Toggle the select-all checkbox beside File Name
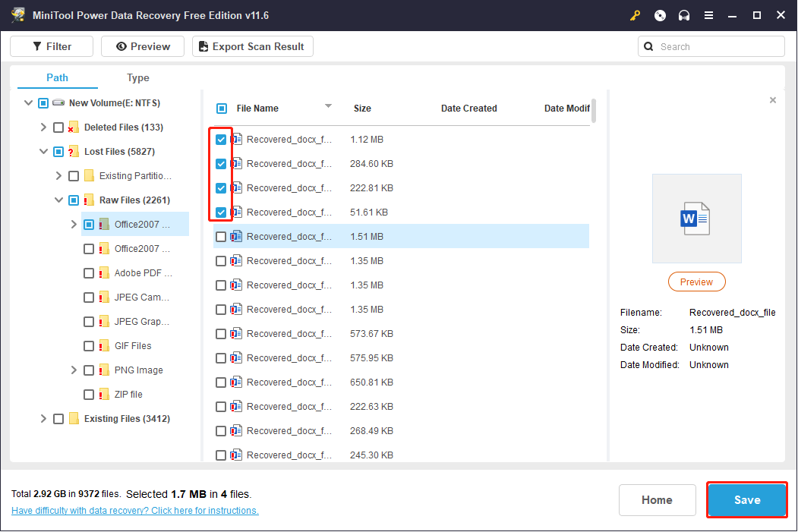798x532 pixels. coord(222,109)
